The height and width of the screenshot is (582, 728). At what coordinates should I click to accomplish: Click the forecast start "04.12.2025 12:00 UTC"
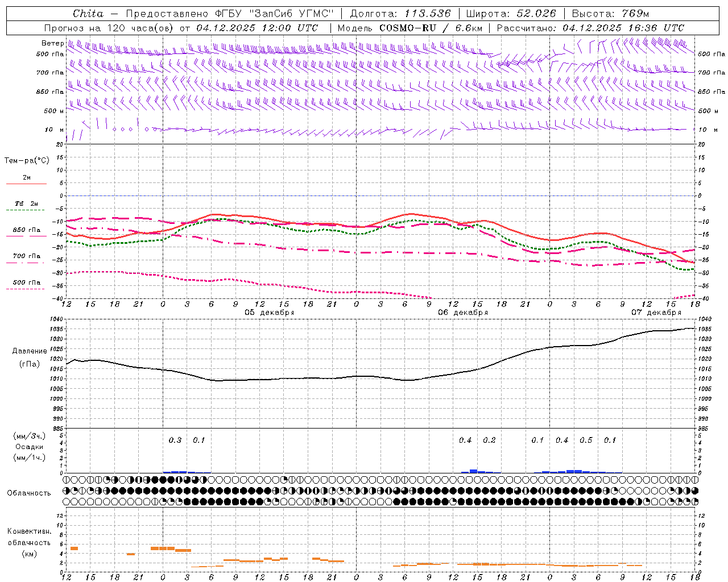click(x=257, y=28)
